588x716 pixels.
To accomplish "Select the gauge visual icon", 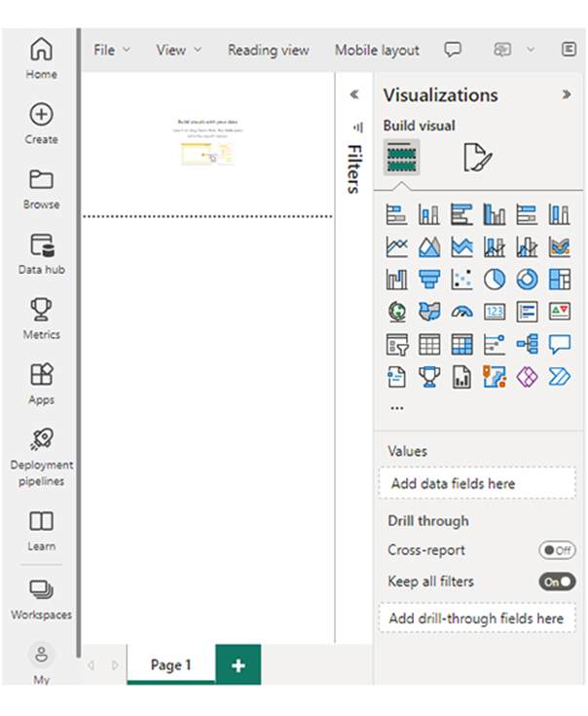I will click(461, 312).
